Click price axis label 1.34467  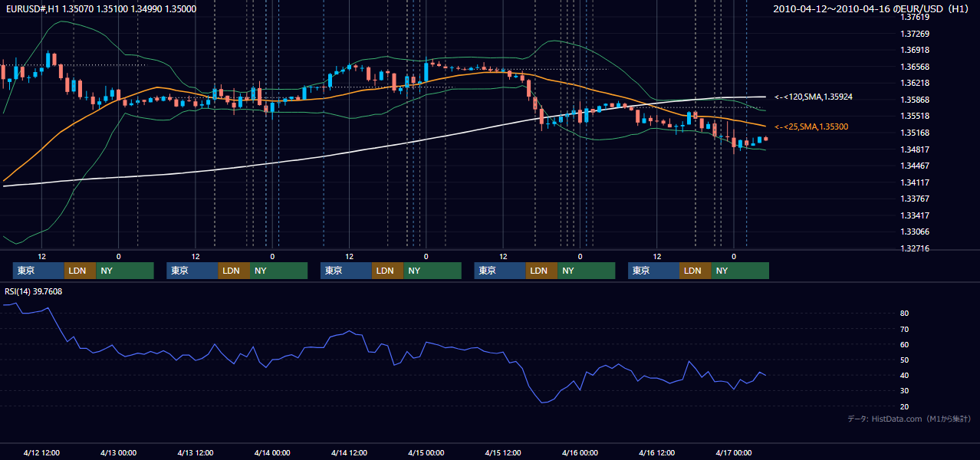coord(915,166)
